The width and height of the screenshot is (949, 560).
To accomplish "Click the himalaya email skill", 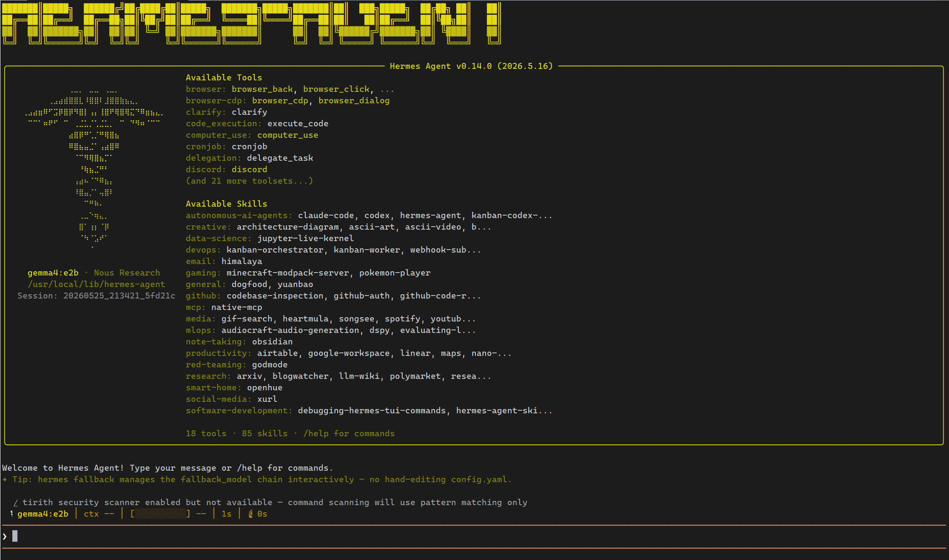I will tap(242, 261).
